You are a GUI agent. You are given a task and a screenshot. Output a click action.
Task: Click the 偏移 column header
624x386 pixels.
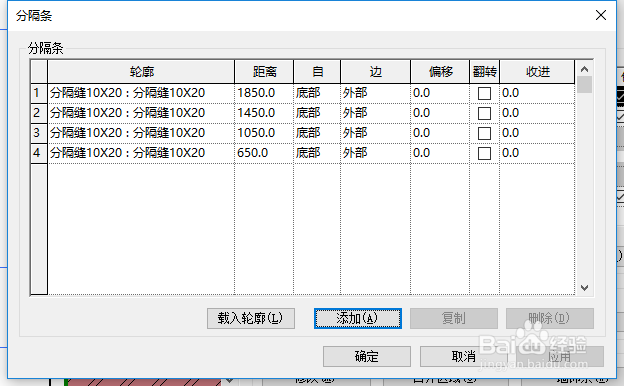click(x=440, y=72)
